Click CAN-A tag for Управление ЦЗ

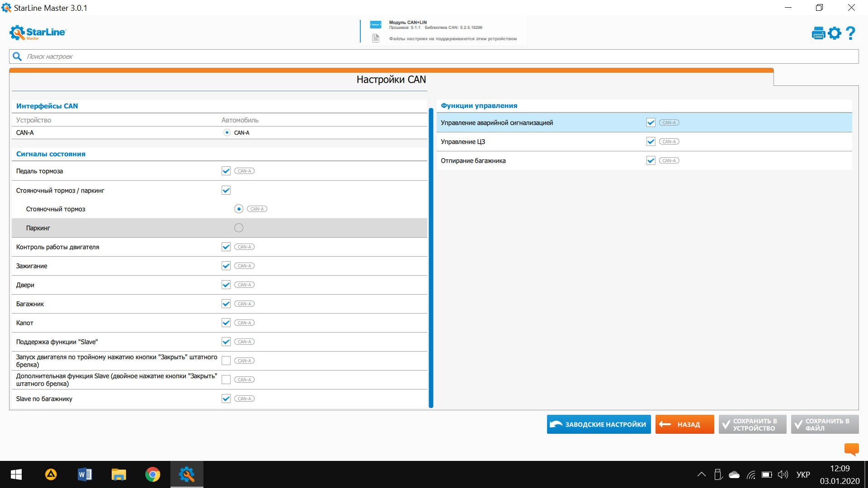(669, 141)
